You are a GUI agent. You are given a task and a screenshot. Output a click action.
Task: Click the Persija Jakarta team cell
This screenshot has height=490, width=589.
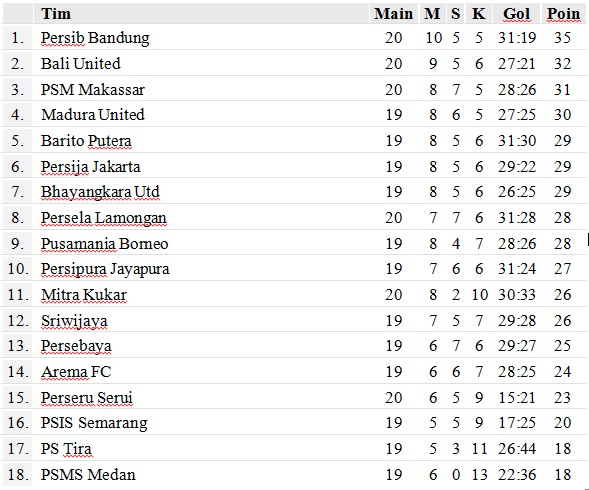point(91,167)
